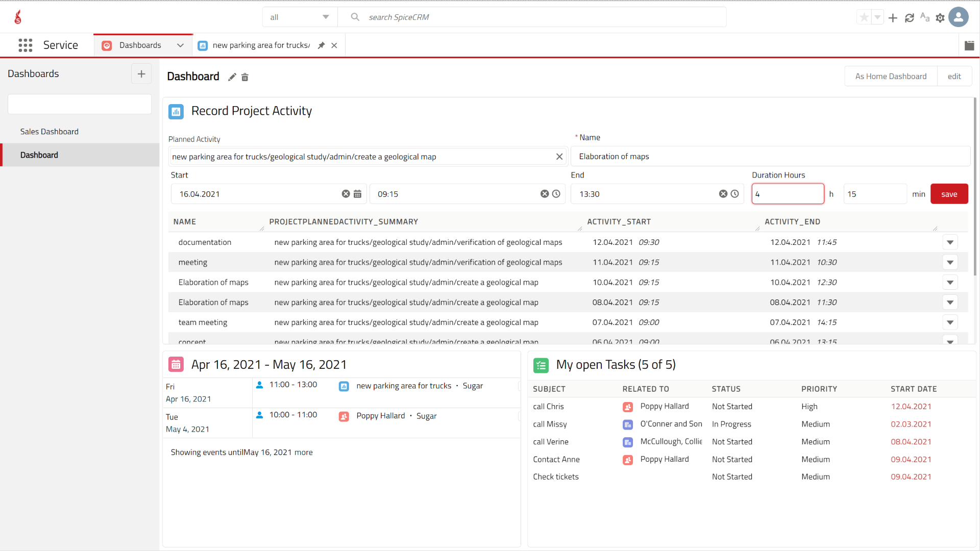
Task: Click the folder icon at right of tab bar
Action: pyautogui.click(x=969, y=45)
